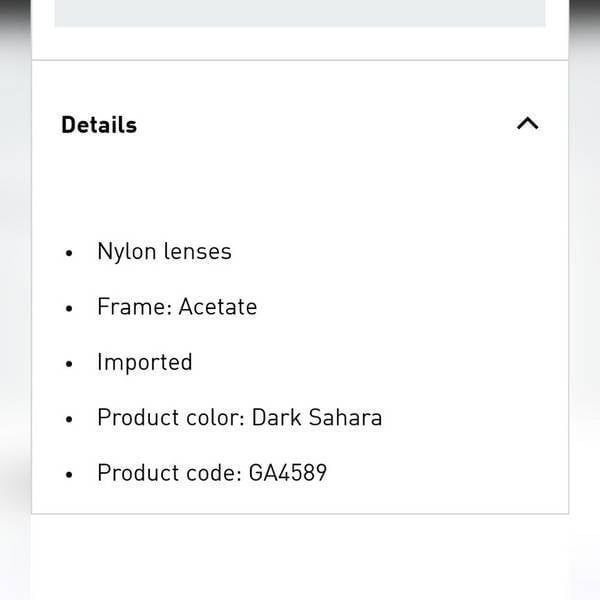Click the word Acetate
This screenshot has width=600, height=600.
(218, 307)
